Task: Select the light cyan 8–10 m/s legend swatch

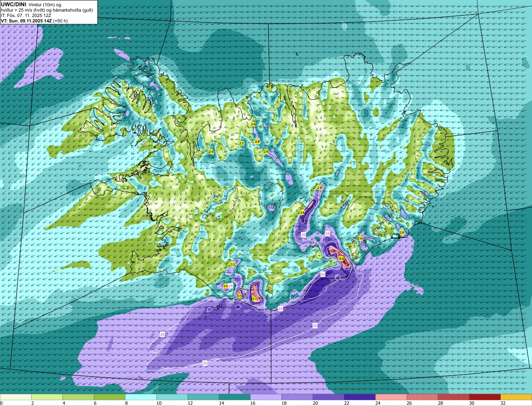Action: pos(141,397)
